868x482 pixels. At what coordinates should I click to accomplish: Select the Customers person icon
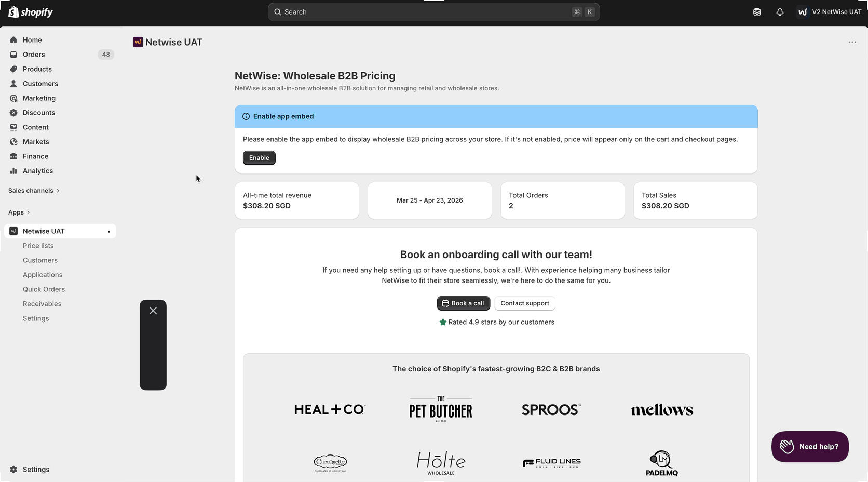click(13, 84)
